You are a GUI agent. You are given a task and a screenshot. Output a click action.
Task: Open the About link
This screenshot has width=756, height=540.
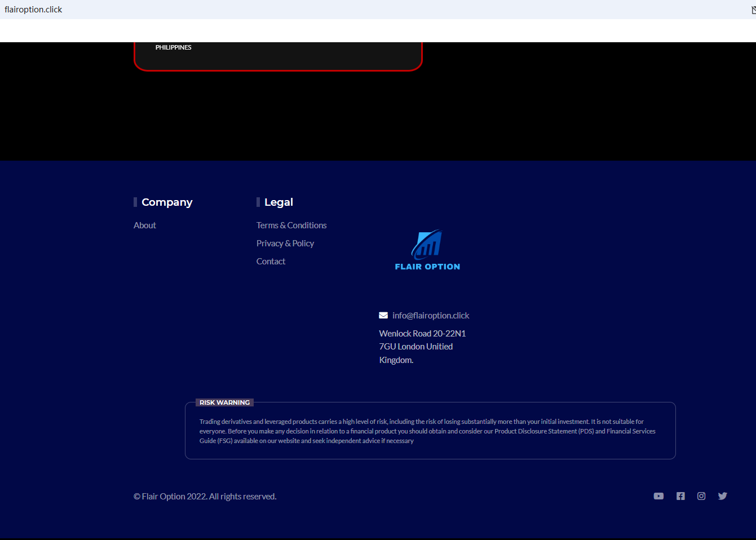point(145,225)
